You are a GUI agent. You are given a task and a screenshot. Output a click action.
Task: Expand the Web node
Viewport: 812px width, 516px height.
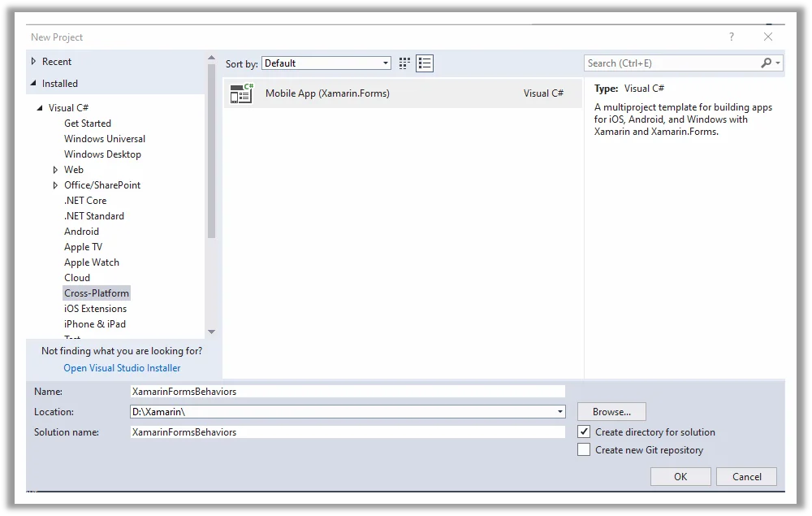[55, 170]
